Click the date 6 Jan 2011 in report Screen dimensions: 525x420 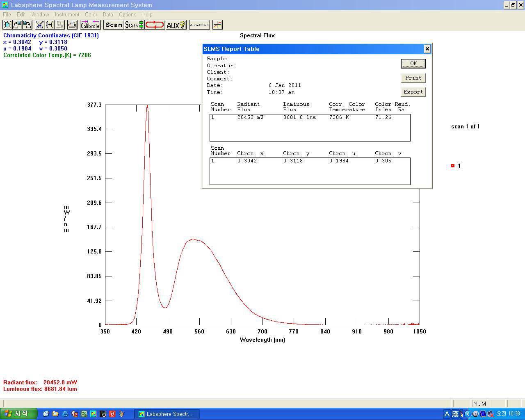coord(285,85)
